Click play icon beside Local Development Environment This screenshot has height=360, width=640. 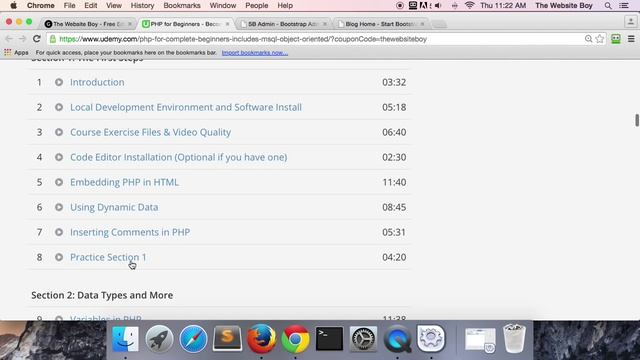pos(59,107)
